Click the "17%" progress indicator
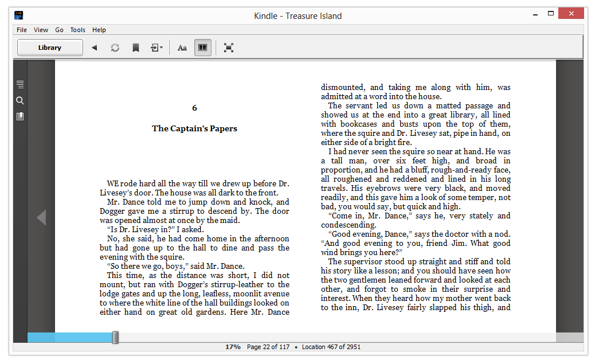595x364 pixels. point(233,347)
